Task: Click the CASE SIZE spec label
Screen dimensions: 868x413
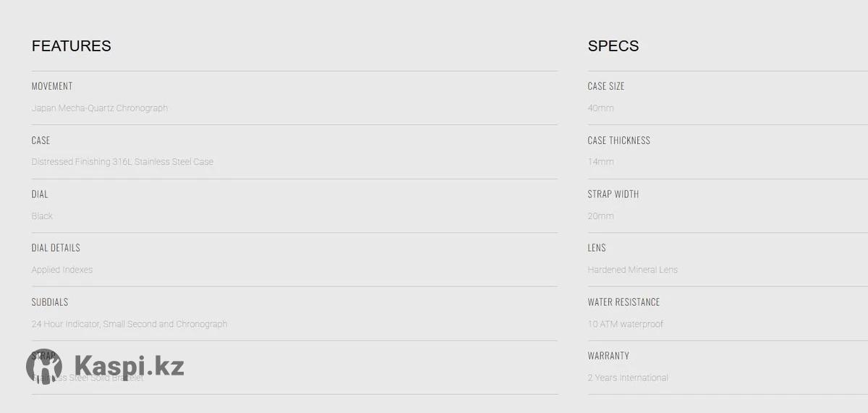Action: [x=606, y=86]
